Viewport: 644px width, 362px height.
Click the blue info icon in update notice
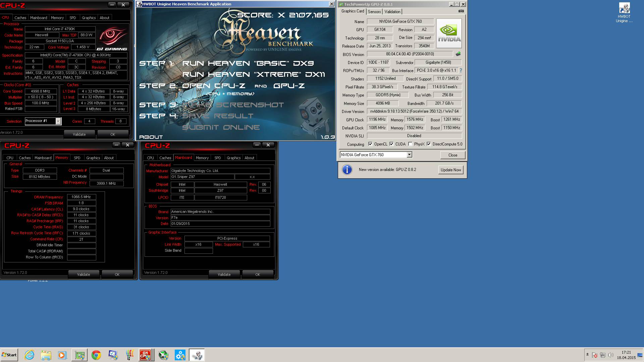click(347, 170)
